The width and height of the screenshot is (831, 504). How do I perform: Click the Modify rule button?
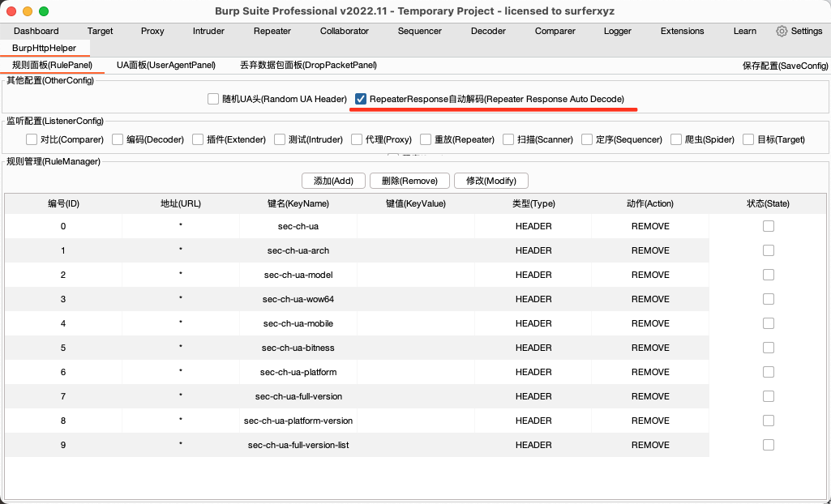[491, 181]
